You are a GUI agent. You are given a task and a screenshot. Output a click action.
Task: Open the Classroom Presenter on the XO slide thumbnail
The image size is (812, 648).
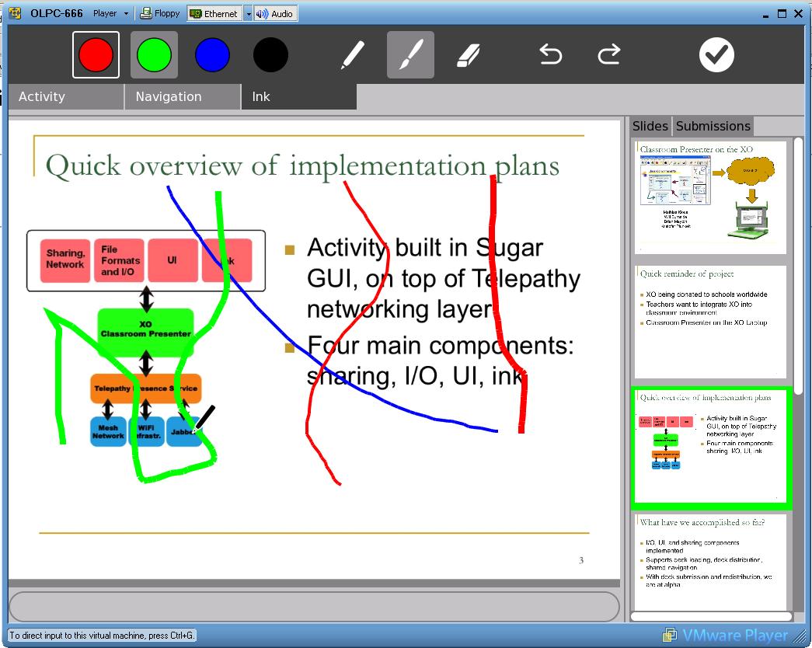coord(710,197)
